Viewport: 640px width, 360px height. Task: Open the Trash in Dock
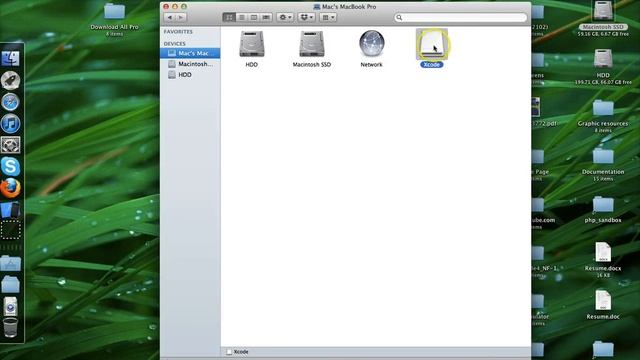pyautogui.click(x=10, y=327)
